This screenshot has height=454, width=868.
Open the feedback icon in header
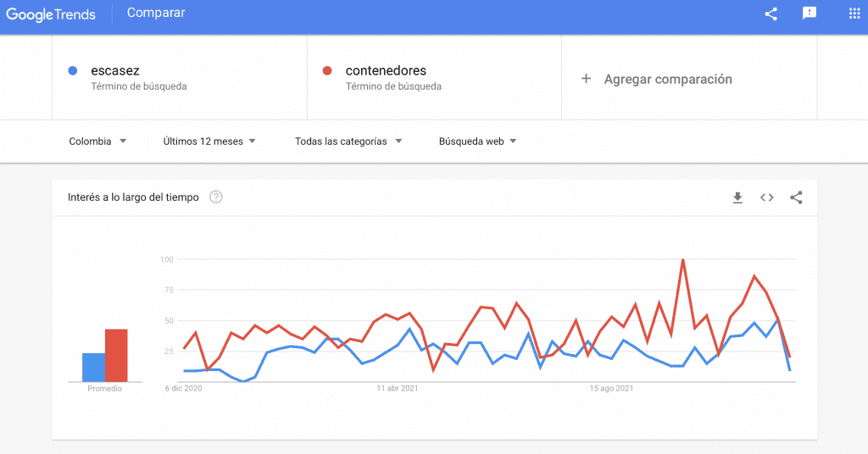[810, 14]
